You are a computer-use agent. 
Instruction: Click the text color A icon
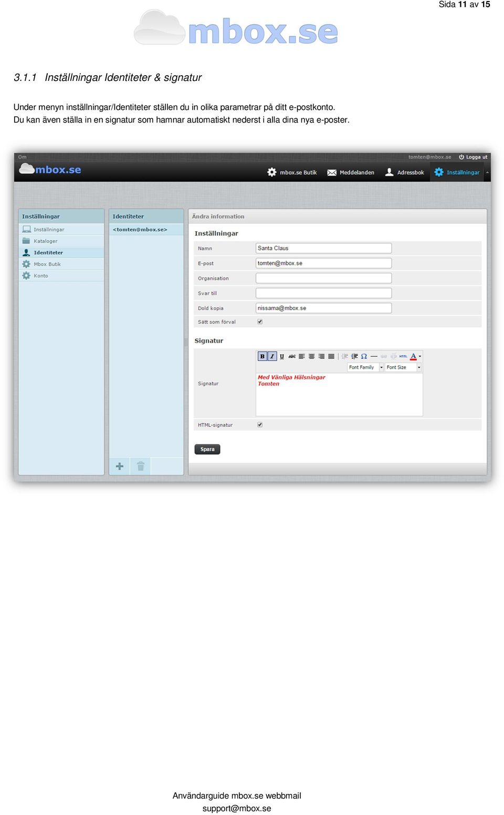(x=413, y=356)
